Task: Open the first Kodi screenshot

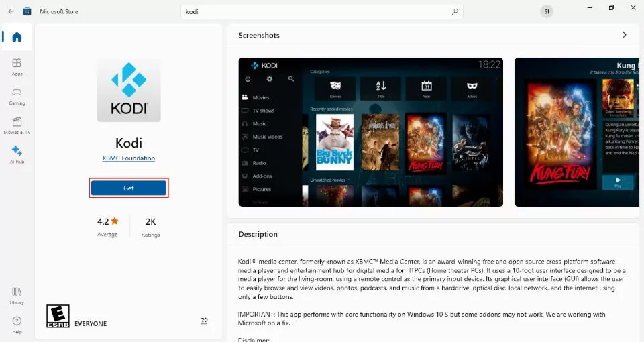Action: 370,132
